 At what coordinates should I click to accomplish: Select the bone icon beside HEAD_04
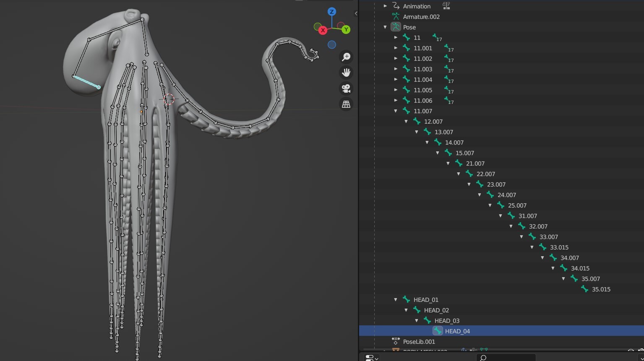438,331
